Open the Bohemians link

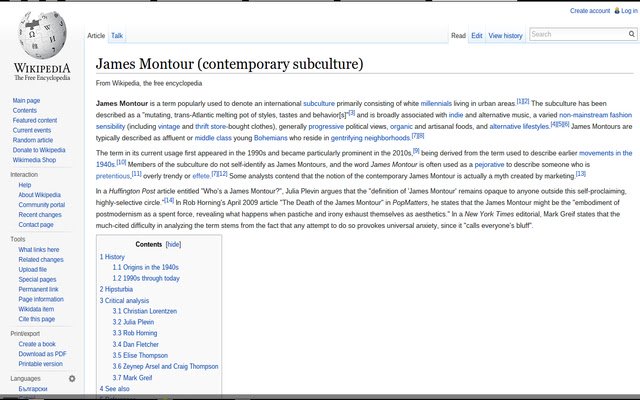click(271, 138)
